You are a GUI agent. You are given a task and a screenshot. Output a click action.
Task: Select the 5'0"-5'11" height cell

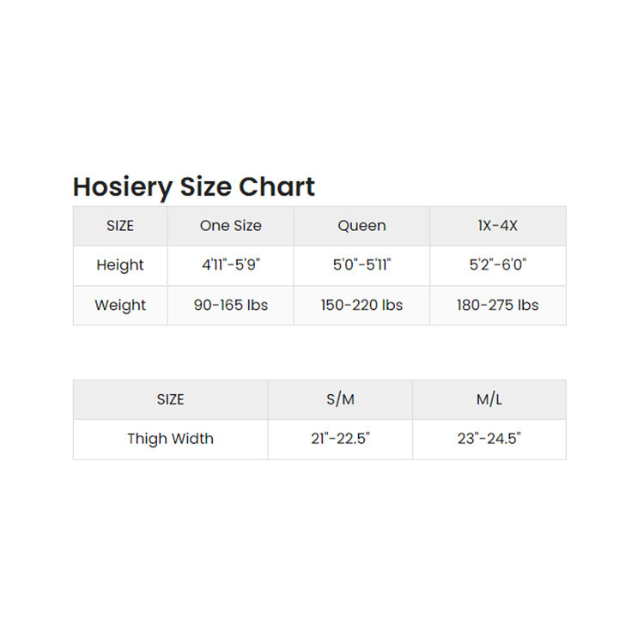(x=361, y=265)
